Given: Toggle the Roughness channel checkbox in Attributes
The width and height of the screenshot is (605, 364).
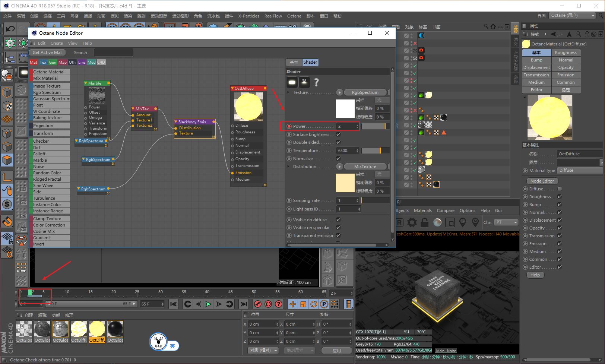Looking at the screenshot, I should (560, 197).
